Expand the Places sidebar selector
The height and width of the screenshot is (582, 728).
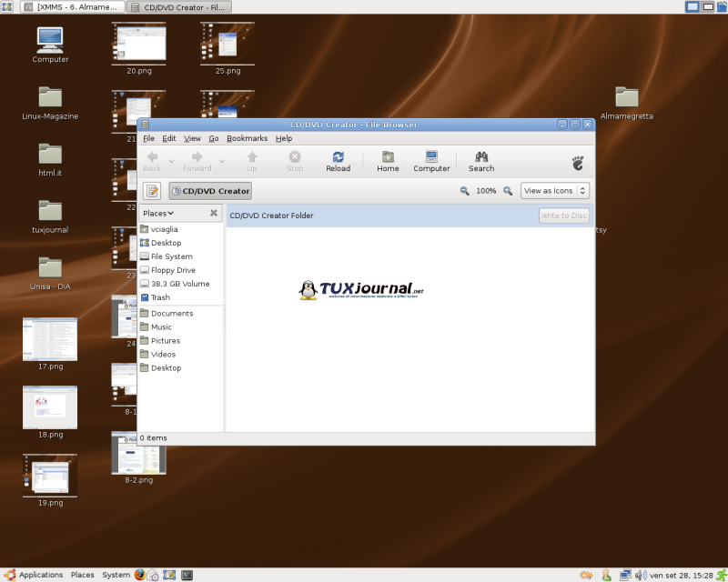click(158, 213)
